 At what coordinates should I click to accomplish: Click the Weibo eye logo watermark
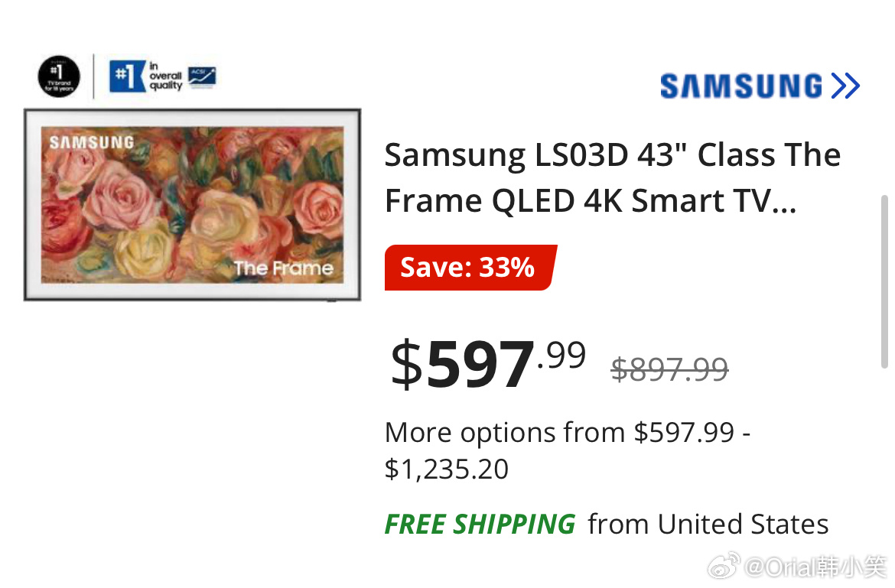pos(724,566)
